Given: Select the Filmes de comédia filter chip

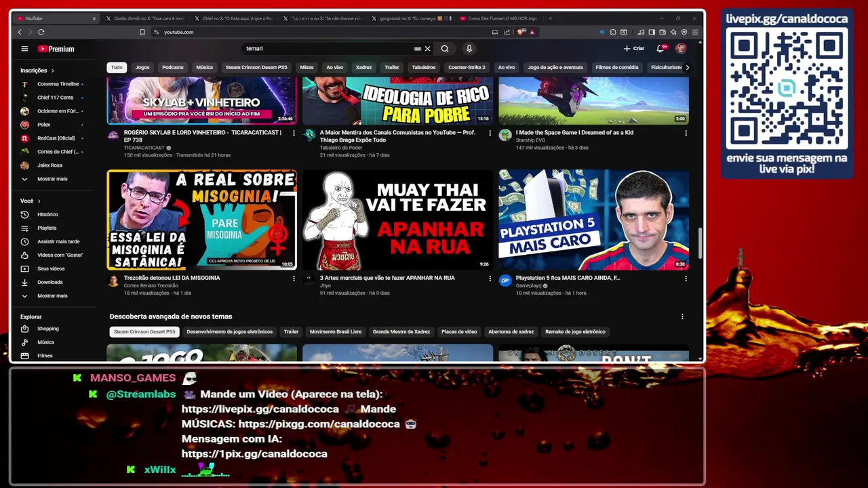Looking at the screenshot, I should [x=617, y=67].
